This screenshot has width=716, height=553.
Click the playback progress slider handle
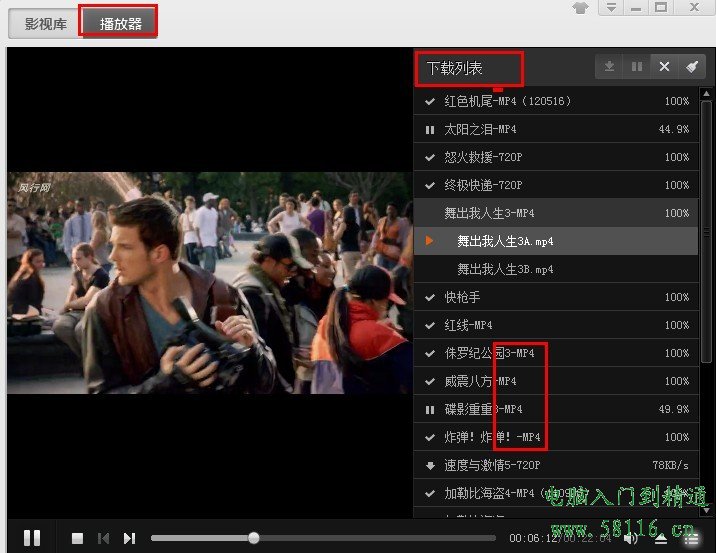(x=254, y=538)
